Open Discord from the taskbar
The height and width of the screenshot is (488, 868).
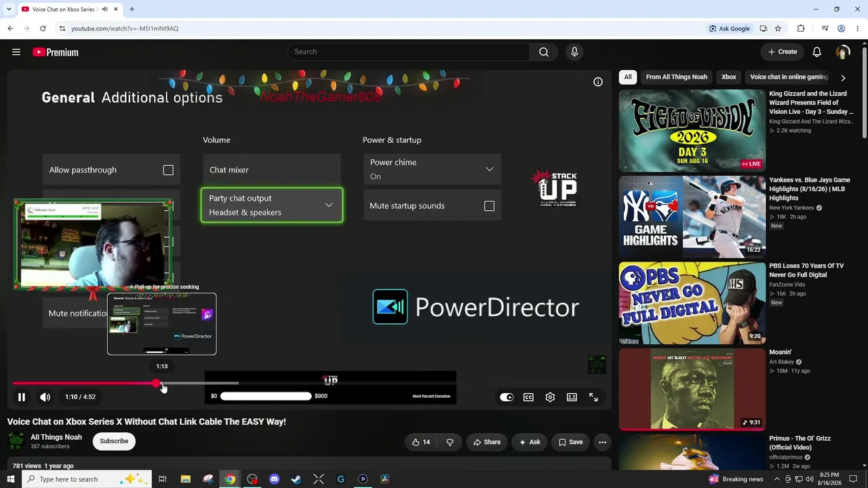pos(274,479)
